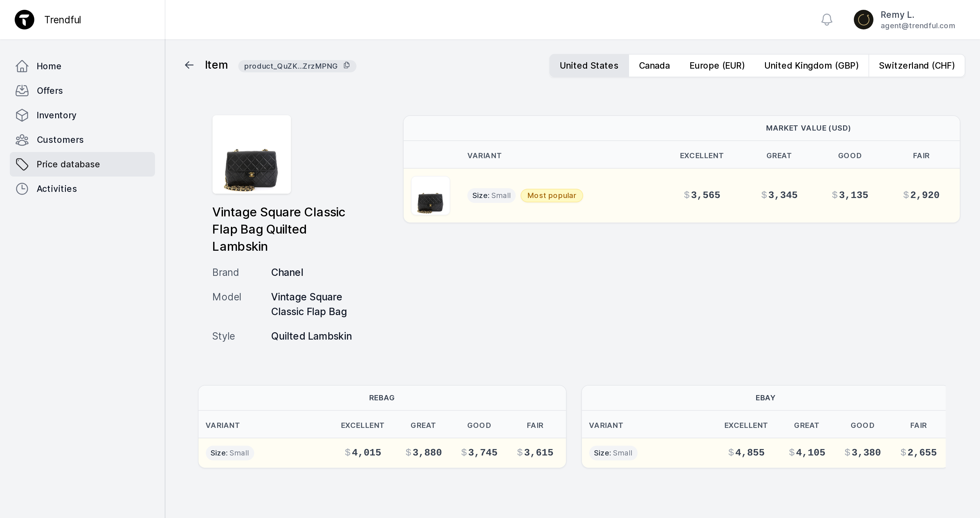
Task: Click the Quilted Lambskin style value
Action: (x=311, y=336)
